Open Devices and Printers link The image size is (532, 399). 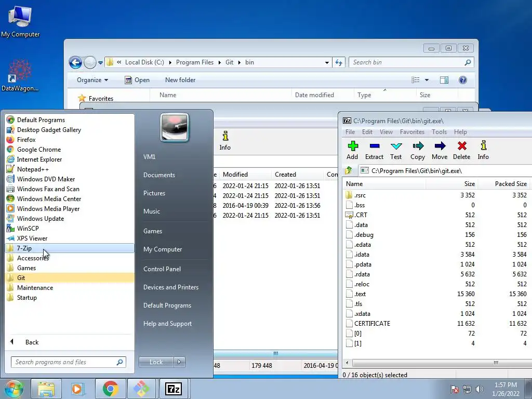point(170,287)
